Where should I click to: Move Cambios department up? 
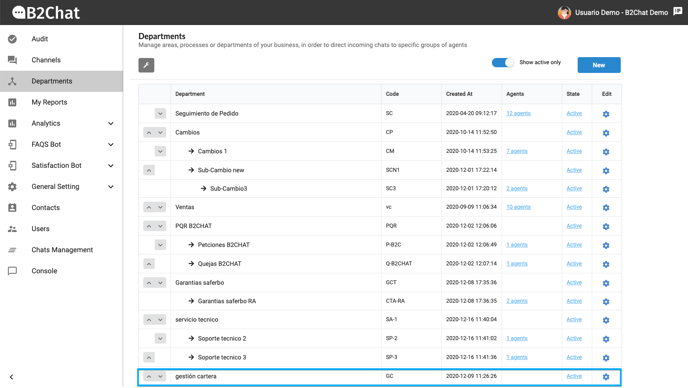pos(149,133)
